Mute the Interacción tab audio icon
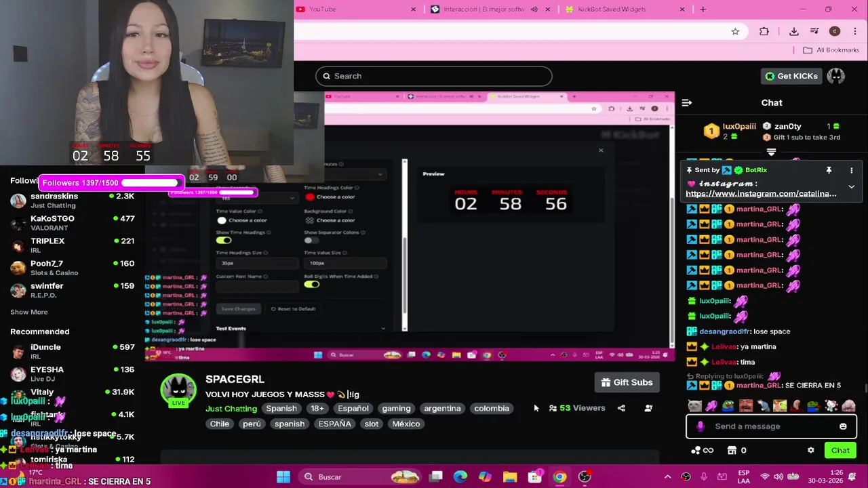The height and width of the screenshot is (488, 868). click(534, 9)
